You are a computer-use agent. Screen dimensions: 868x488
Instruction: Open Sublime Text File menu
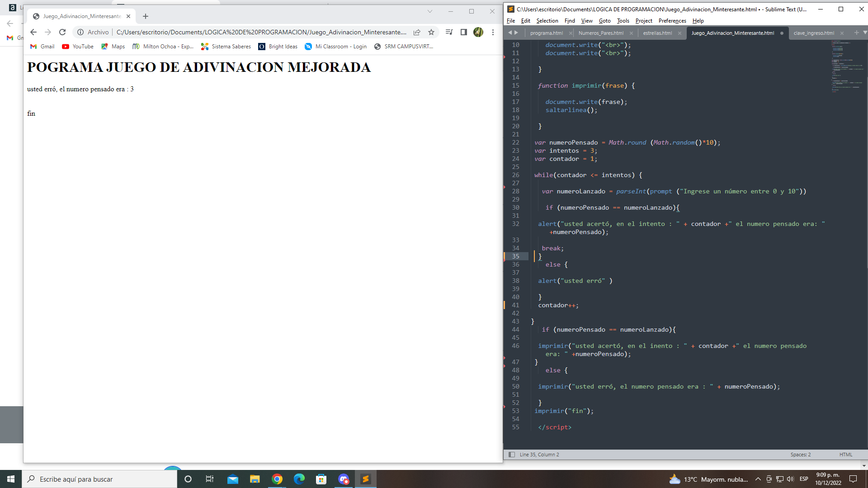(x=511, y=21)
